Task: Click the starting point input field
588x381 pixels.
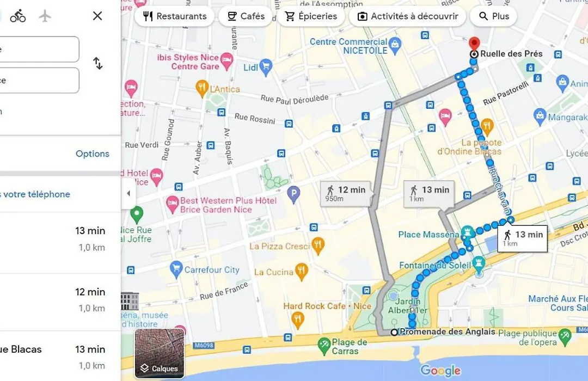Action: point(39,49)
